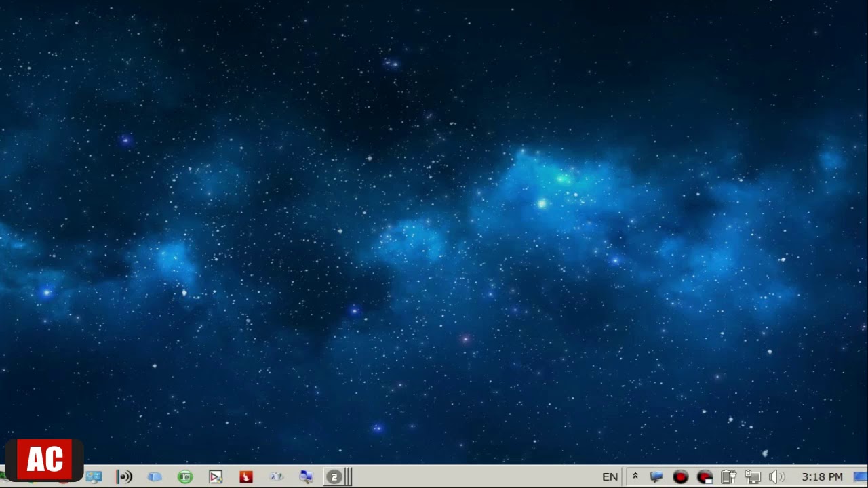The height and width of the screenshot is (488, 868).
Task: Open the computer search magnifier icon
Action: (307, 477)
